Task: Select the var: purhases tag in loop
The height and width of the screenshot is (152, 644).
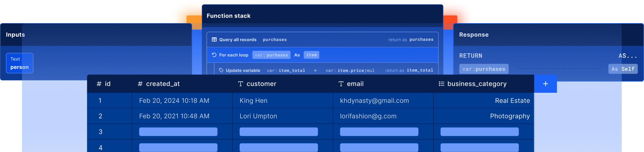Action: tap(271, 55)
